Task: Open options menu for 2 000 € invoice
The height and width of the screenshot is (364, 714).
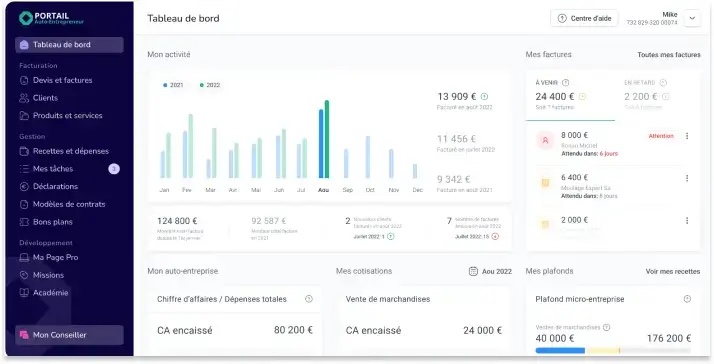Action: (687, 220)
